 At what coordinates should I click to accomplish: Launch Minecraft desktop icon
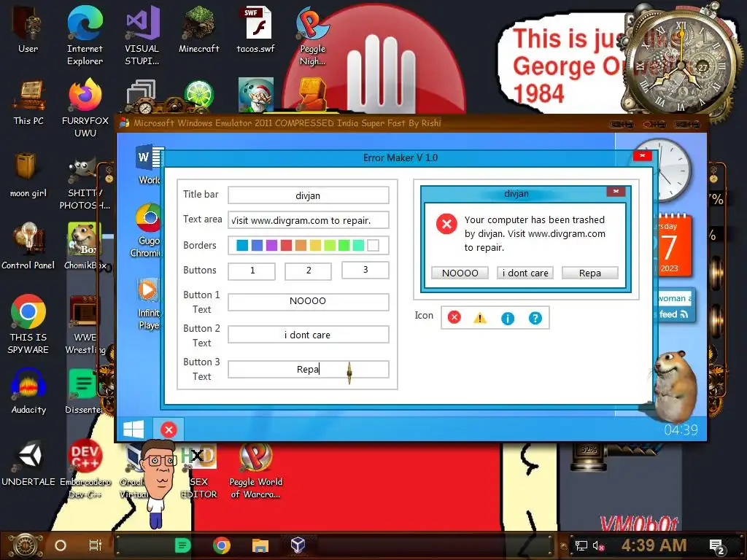point(199,29)
